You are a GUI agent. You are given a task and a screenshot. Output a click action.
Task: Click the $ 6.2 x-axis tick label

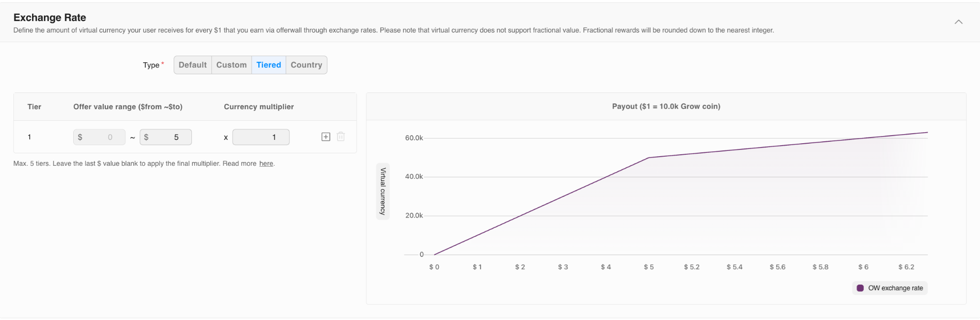point(906,267)
